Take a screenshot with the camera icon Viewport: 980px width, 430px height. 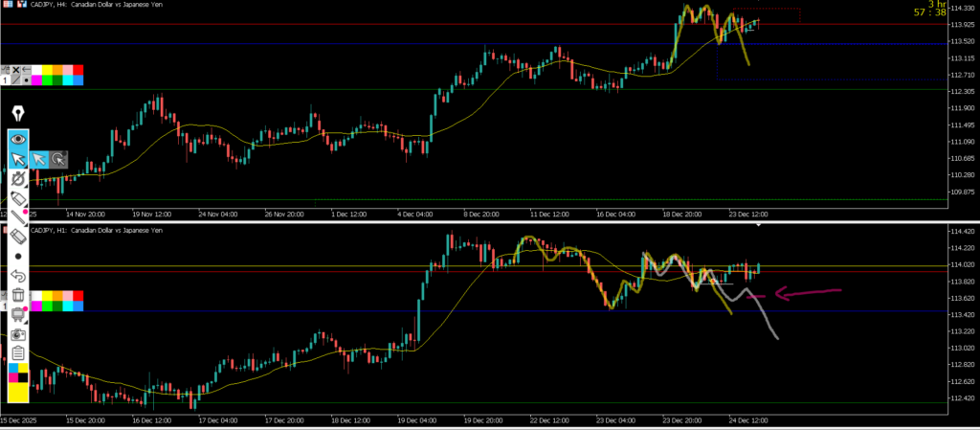pos(18,334)
